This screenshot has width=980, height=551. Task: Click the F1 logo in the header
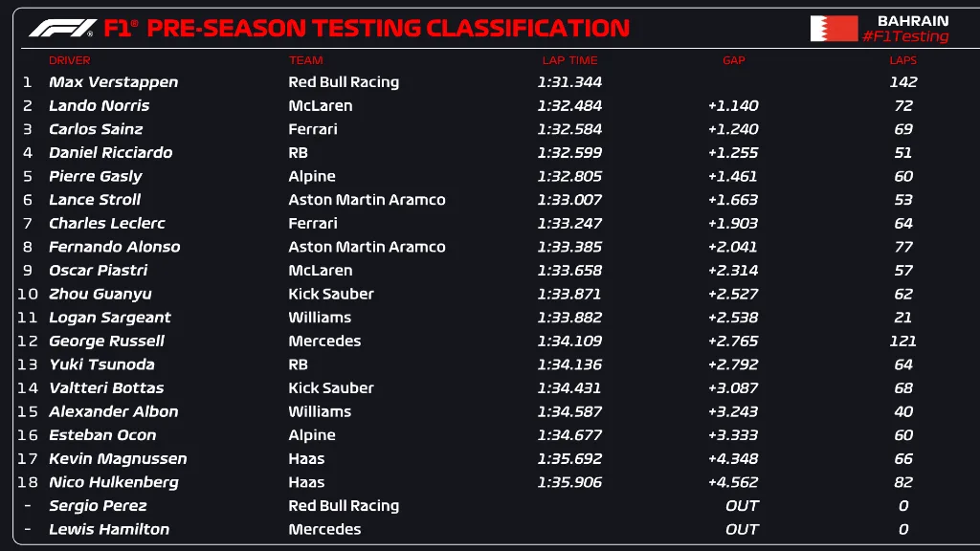point(62,29)
